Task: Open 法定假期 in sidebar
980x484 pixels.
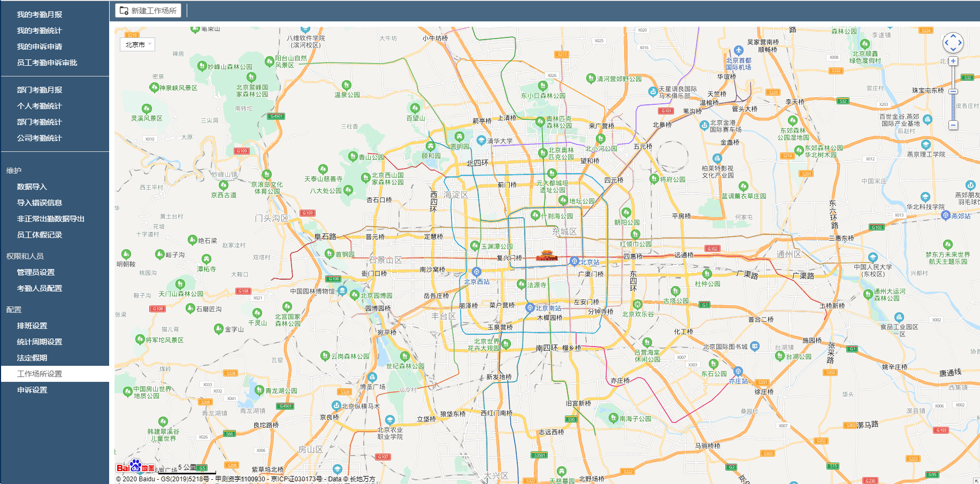Action: point(32,358)
